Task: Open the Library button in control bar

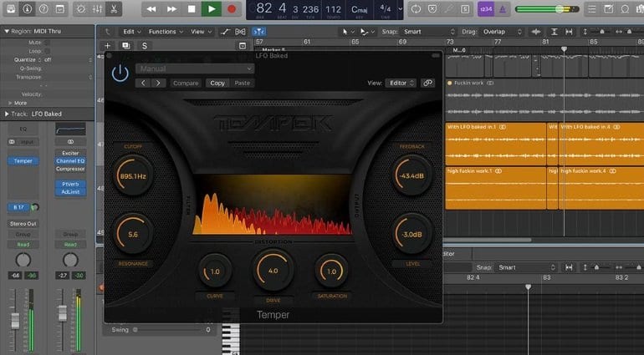Action: (11, 9)
